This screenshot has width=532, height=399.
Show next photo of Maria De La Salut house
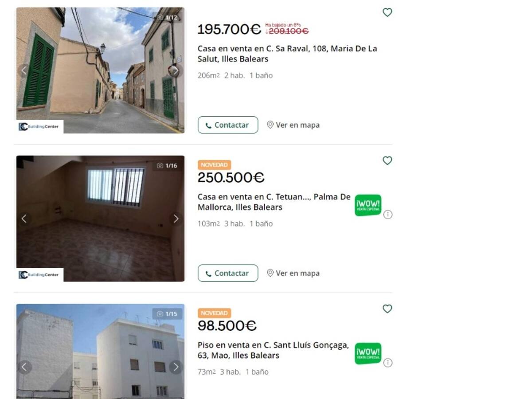click(176, 70)
